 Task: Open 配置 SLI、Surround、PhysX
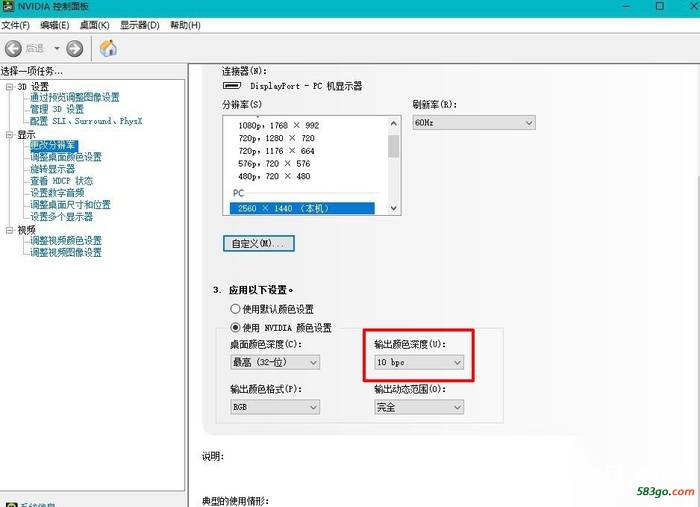86,121
